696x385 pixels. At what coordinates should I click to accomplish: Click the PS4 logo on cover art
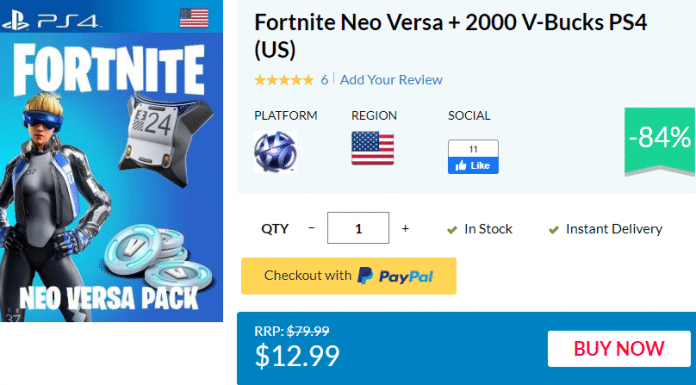[50, 21]
